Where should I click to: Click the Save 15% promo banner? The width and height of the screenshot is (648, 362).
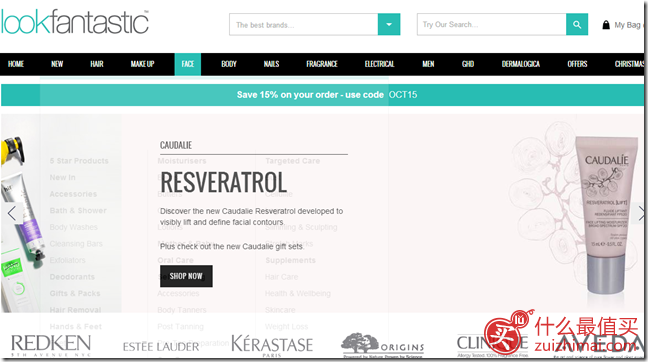point(322,95)
